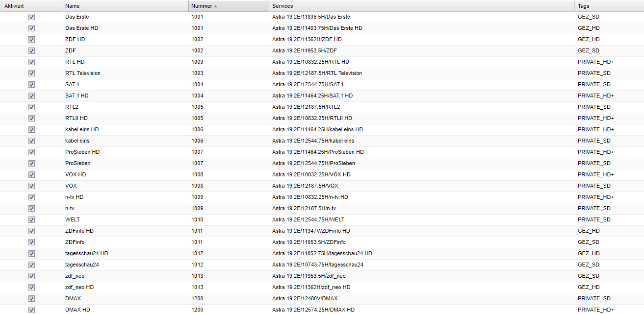Disable the ZDF HD channel checkbox
644x314 pixels.
pos(31,39)
